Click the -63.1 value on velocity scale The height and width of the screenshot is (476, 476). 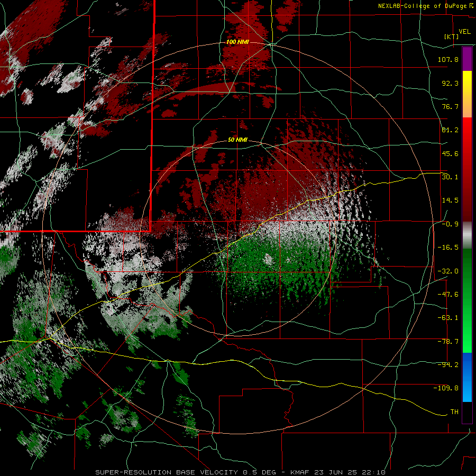tap(448, 318)
